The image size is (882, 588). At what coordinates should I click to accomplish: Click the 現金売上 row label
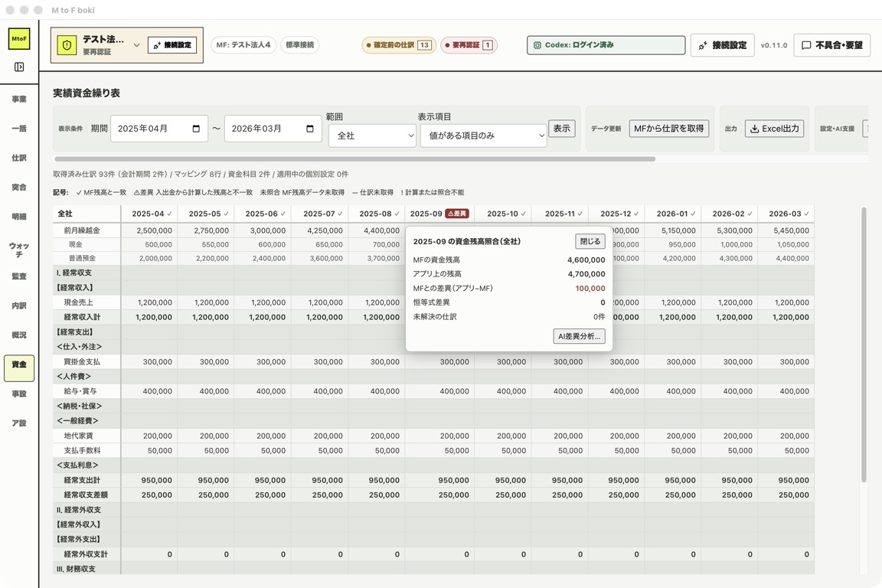78,302
